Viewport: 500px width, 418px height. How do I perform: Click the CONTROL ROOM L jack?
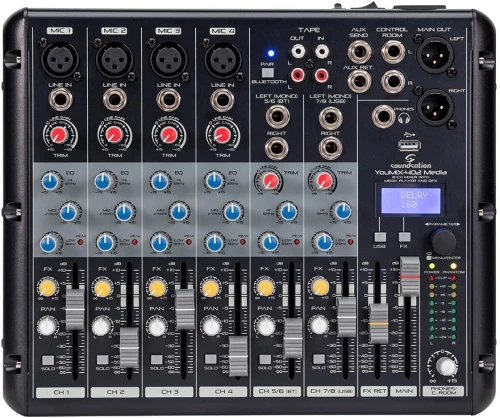tap(393, 52)
